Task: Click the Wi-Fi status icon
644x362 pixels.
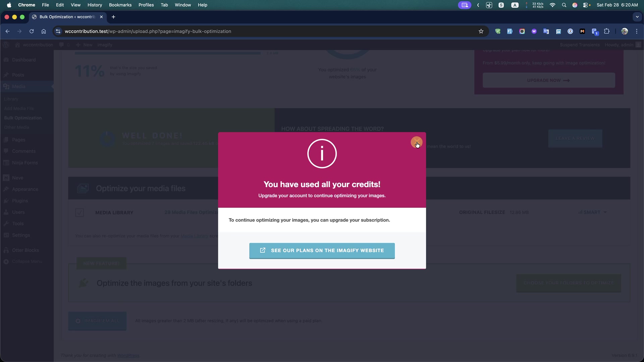Action: point(552,5)
